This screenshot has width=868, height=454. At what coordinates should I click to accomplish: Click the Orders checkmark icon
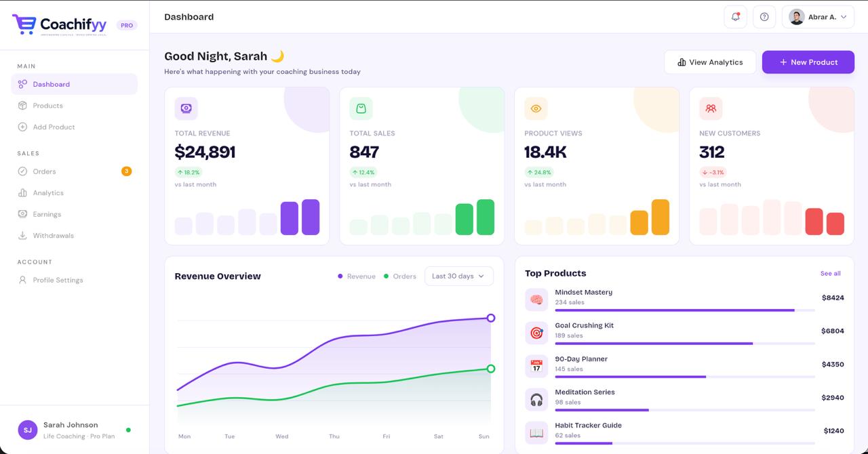tap(22, 171)
